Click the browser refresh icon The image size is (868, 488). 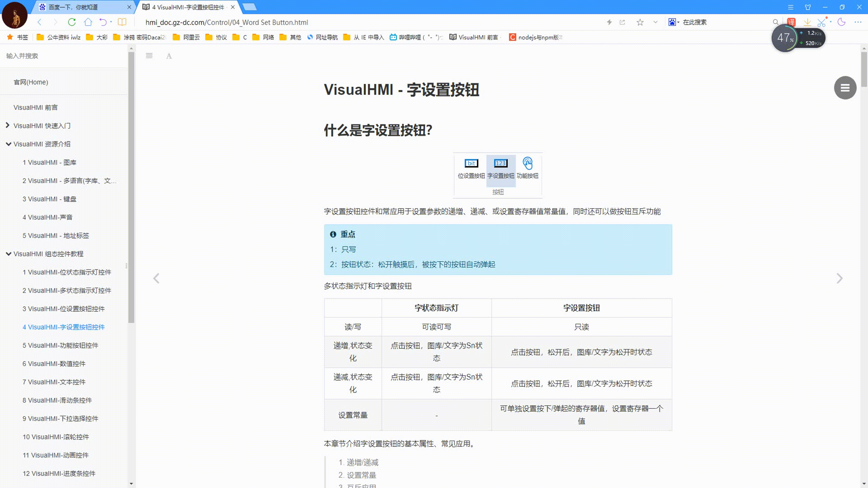[72, 22]
